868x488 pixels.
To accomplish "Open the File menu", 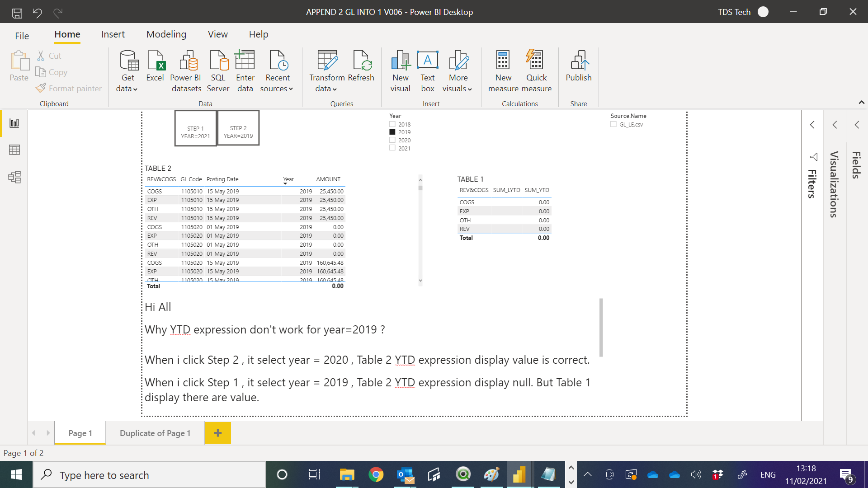I will point(22,36).
